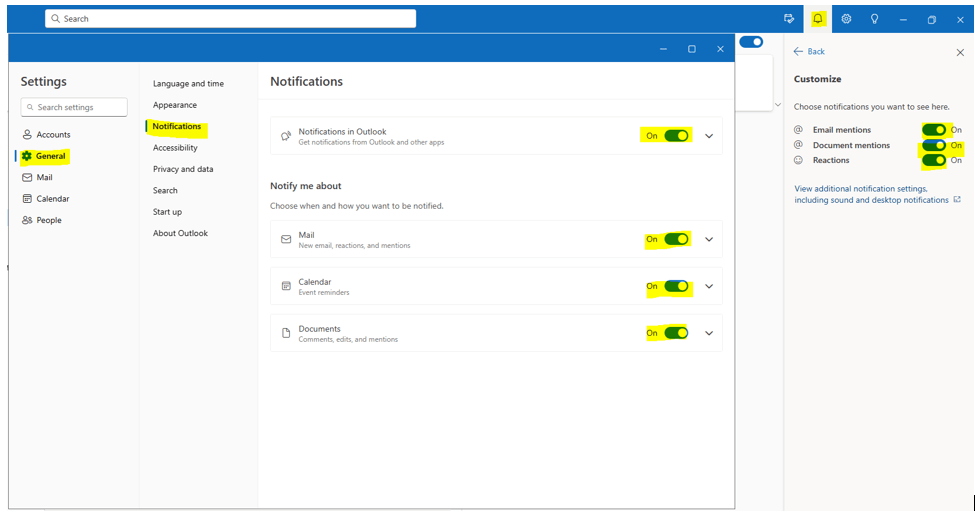Select Start up settings
The width and height of the screenshot is (975, 513).
point(167,212)
